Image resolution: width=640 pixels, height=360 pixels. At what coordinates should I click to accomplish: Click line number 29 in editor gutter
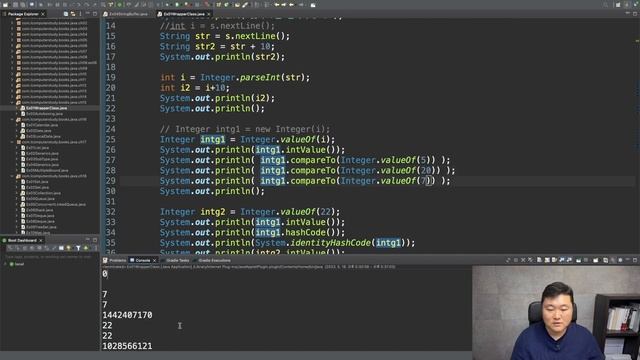[x=110, y=181]
